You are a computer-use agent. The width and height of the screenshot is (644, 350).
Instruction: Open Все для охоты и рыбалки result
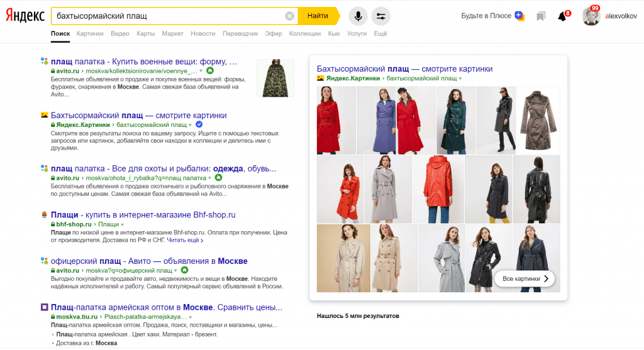click(164, 168)
